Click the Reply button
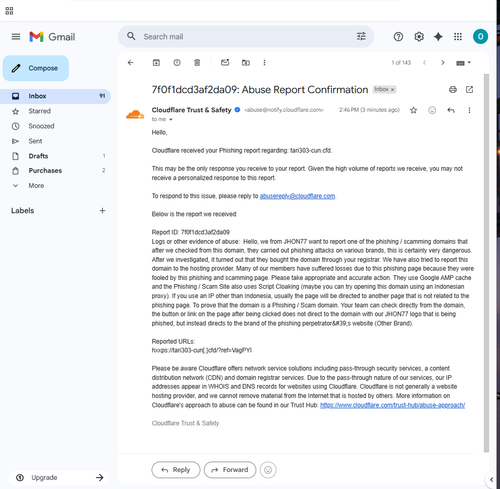The image size is (500, 489). [176, 470]
